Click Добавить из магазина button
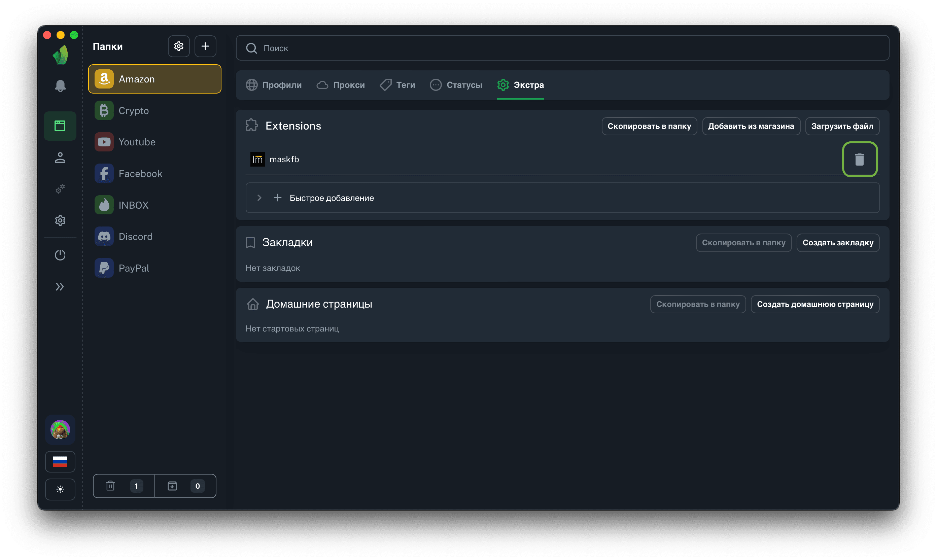 [751, 126]
